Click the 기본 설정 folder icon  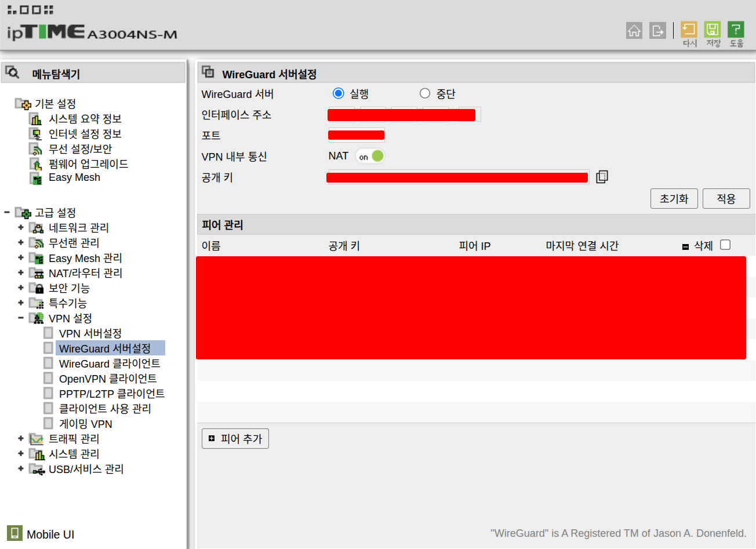click(x=23, y=104)
